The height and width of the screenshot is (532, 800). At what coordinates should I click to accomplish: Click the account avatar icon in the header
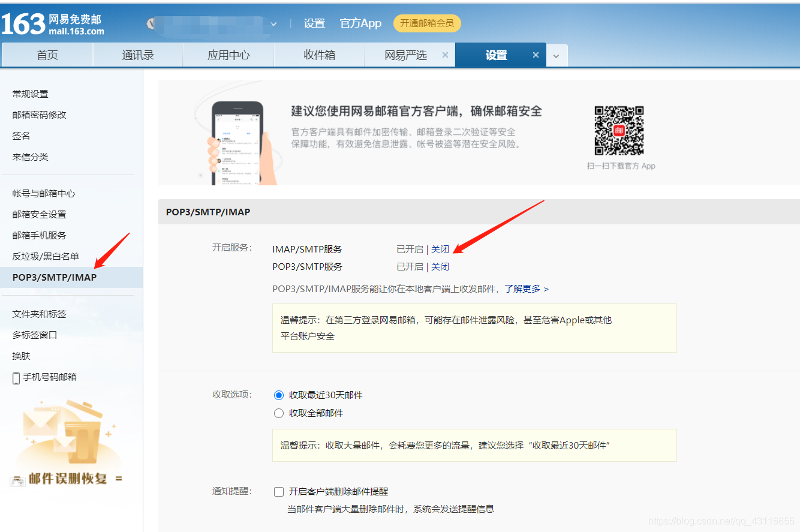151,23
